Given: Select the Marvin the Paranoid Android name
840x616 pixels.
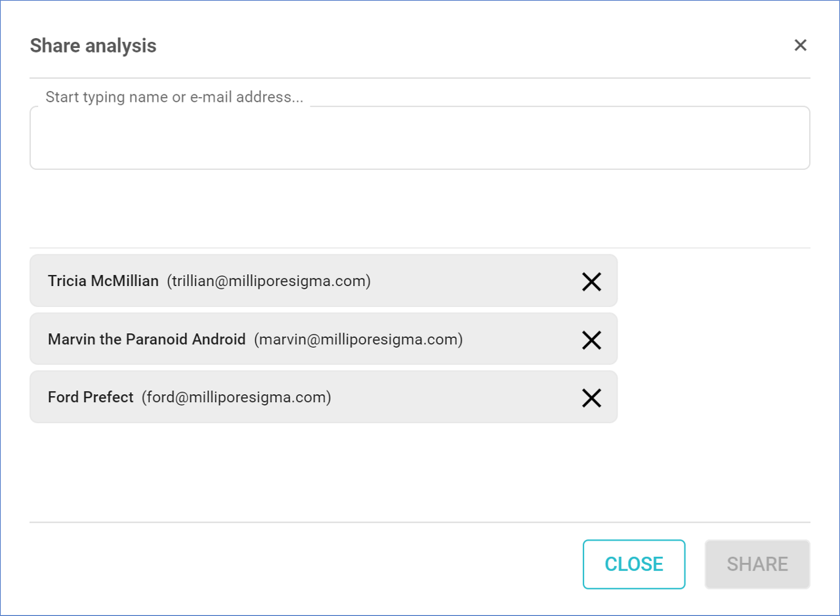Looking at the screenshot, I should pyautogui.click(x=146, y=340).
